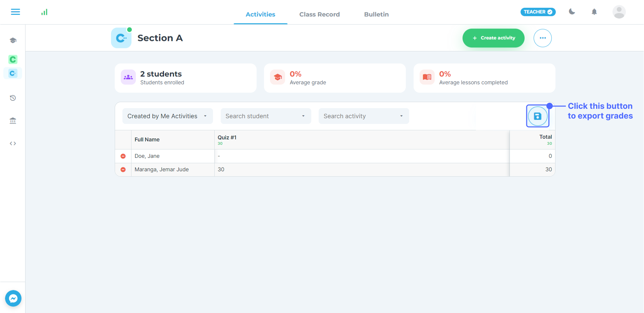Switch to the Bulletin tab
Viewport: 644px width, 313px height.
pos(376,14)
